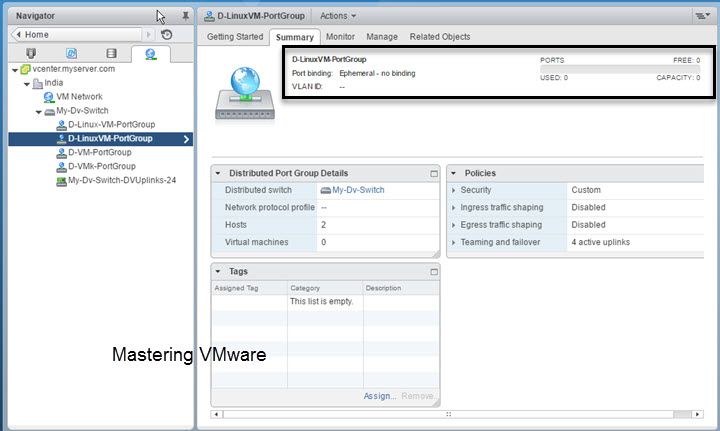Collapse the My-Dv-Switch node
The width and height of the screenshot is (720, 431).
[39, 112]
